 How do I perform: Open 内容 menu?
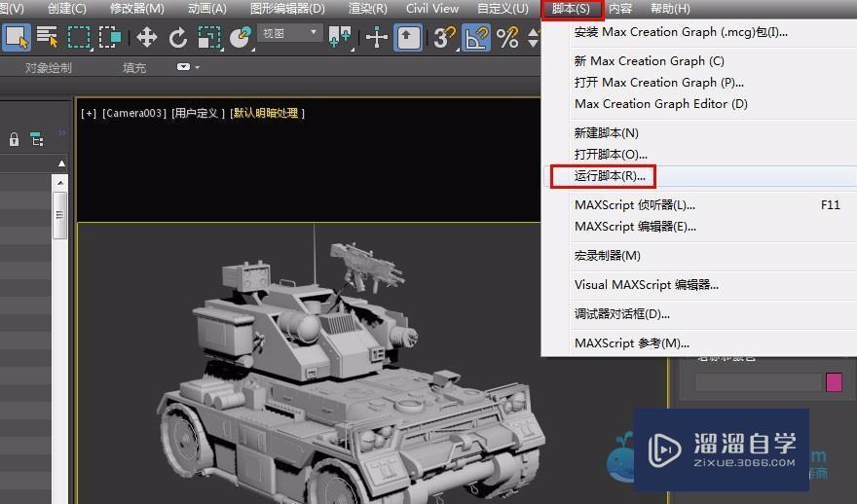tap(619, 9)
